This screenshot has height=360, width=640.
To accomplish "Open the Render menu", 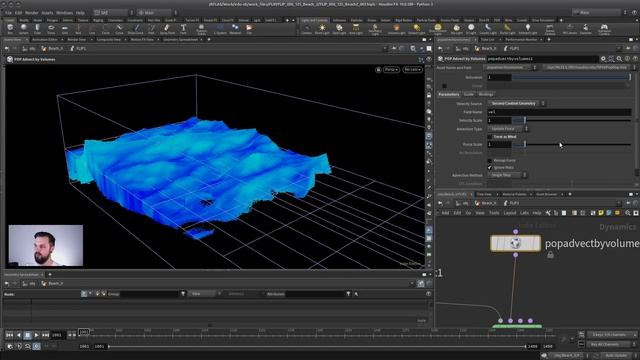I will pos(31,13).
